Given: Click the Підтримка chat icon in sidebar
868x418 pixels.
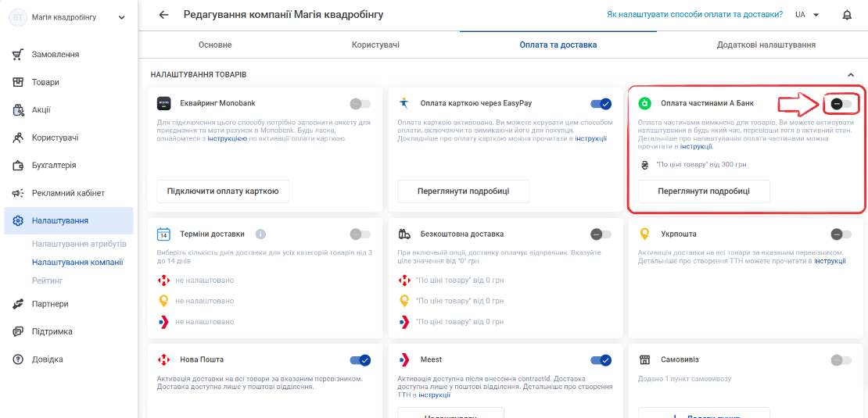Looking at the screenshot, I should [18, 332].
